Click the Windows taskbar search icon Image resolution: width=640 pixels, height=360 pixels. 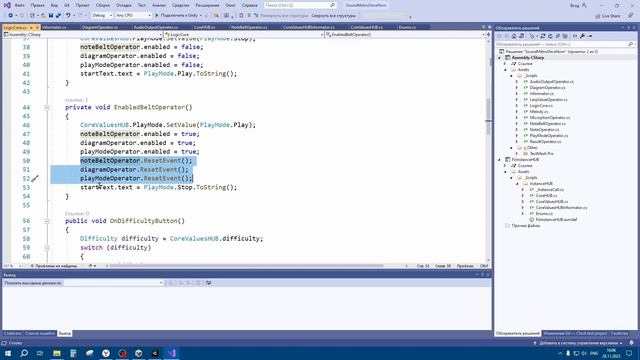[24, 353]
